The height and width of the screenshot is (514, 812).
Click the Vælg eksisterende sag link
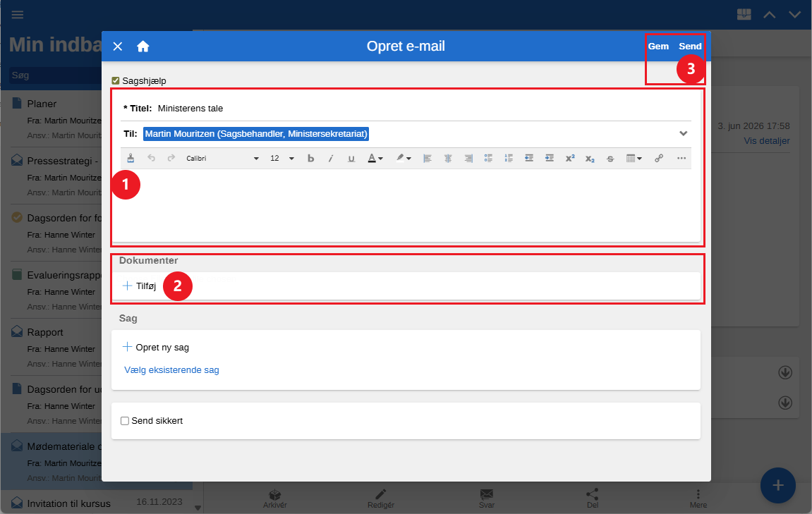pos(171,370)
